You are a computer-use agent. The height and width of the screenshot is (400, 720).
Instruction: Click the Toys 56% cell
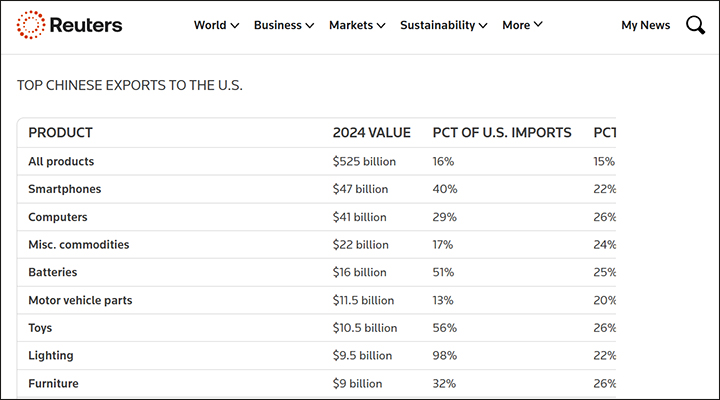[x=444, y=328]
